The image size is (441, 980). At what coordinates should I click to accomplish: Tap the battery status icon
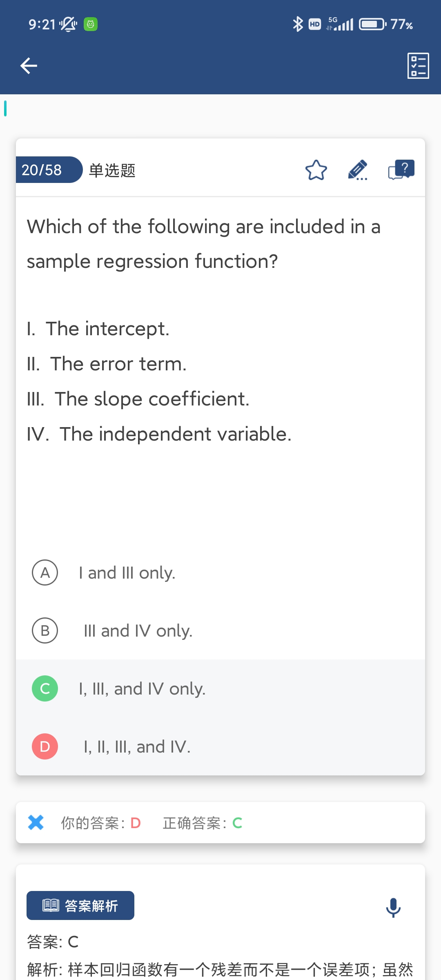coord(372,24)
